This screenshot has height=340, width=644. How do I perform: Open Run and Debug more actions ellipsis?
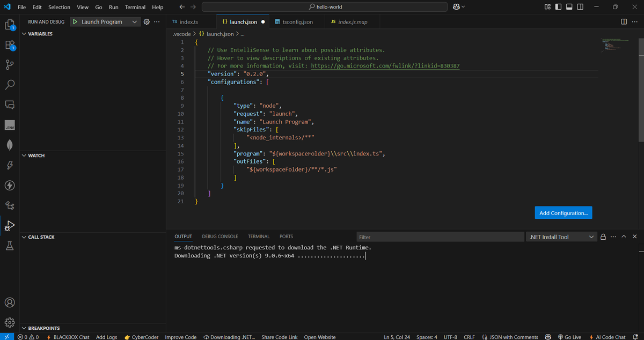(x=157, y=22)
